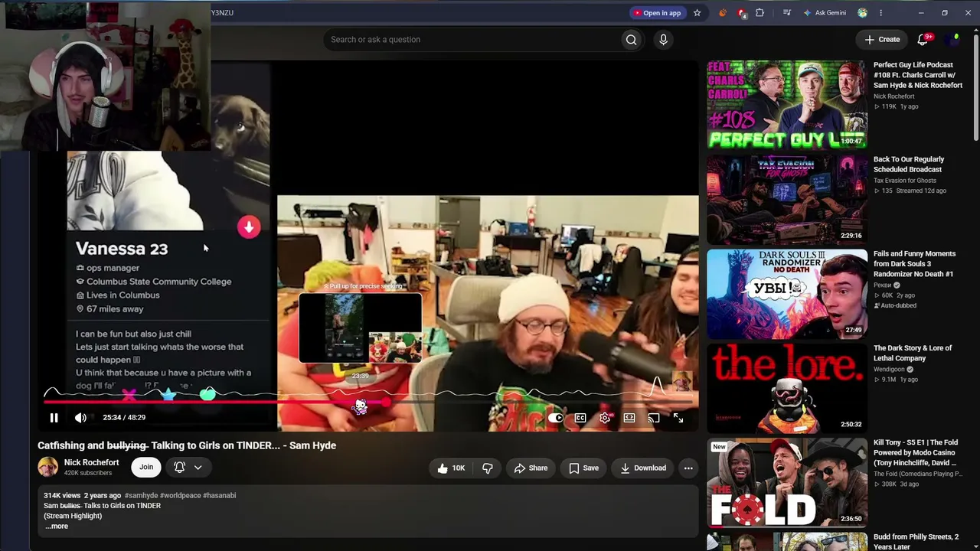Open Dark Souls 3 Randomizer video thumbnail

(x=787, y=293)
